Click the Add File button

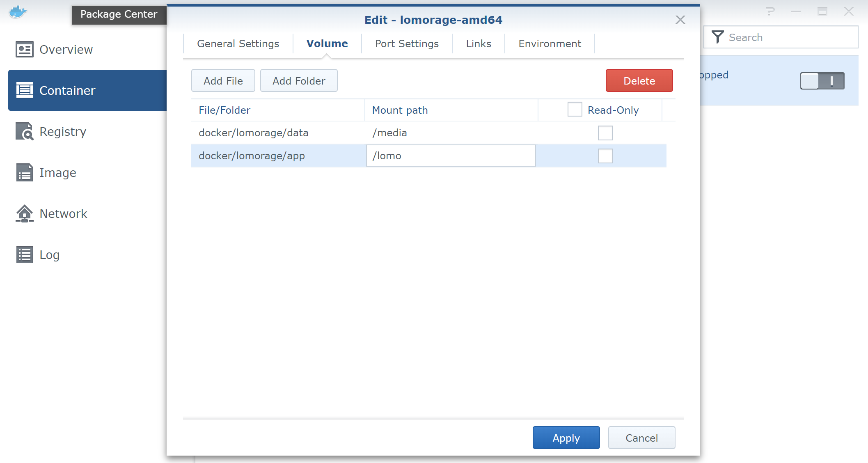coord(223,80)
